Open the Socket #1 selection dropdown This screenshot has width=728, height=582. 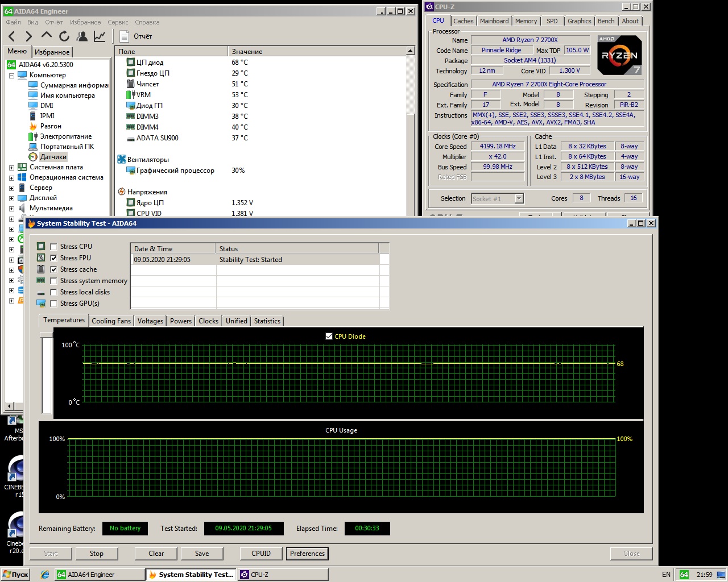(518, 198)
